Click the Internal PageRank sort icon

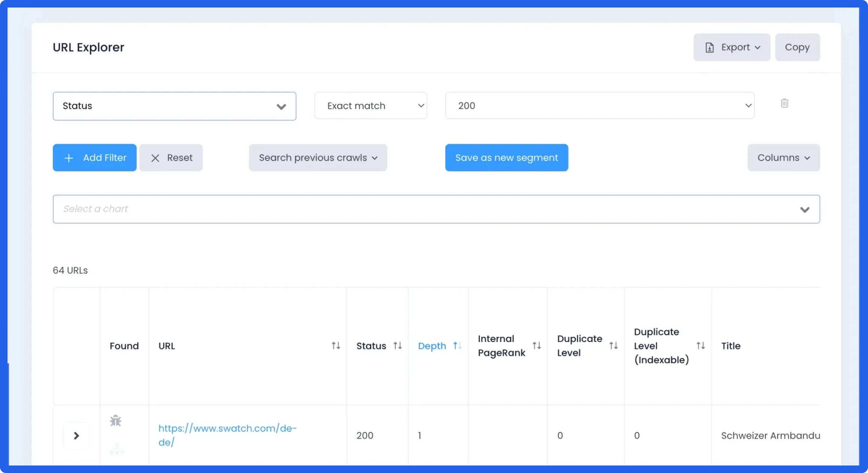coord(536,346)
